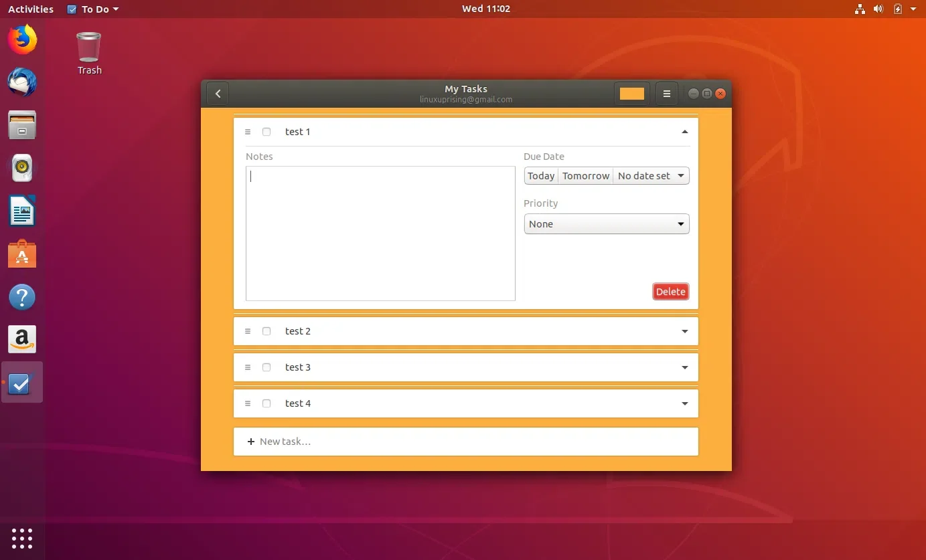
Task: Open the Priority None dropdown
Action: tap(607, 224)
